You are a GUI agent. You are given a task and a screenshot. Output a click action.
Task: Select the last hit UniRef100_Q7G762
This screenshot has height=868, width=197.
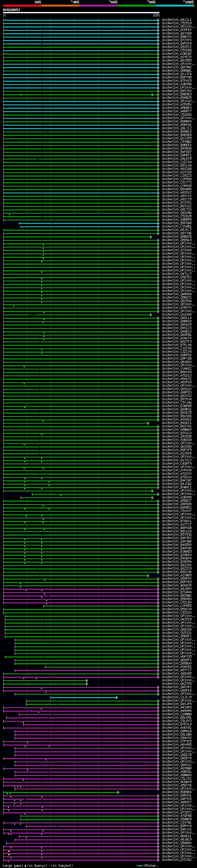177,860
